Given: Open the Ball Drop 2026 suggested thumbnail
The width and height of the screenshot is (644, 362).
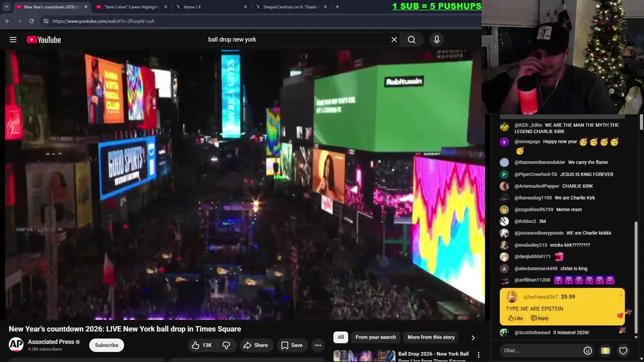Looking at the screenshot, I should [365, 356].
